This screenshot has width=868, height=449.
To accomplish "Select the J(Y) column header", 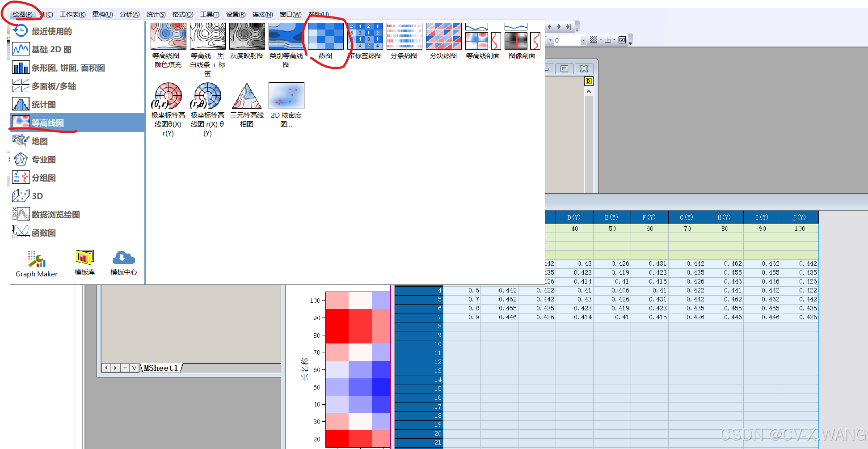I will [800, 217].
